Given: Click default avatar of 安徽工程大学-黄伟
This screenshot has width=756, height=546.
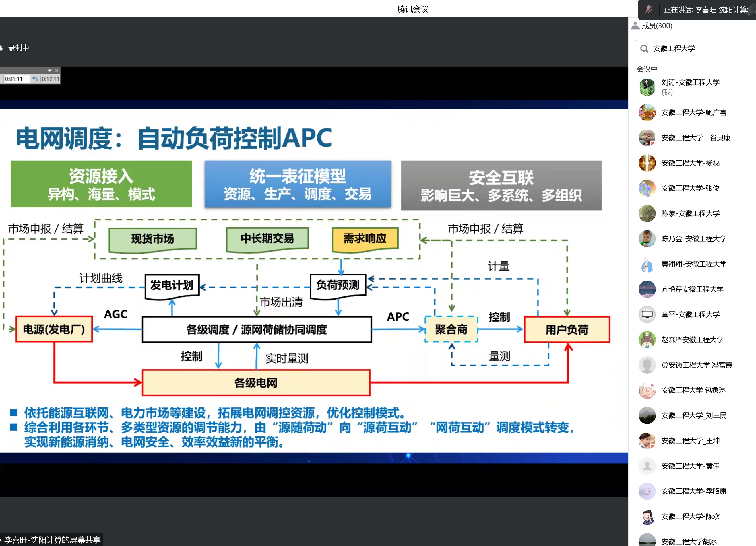Looking at the screenshot, I should [x=647, y=466].
